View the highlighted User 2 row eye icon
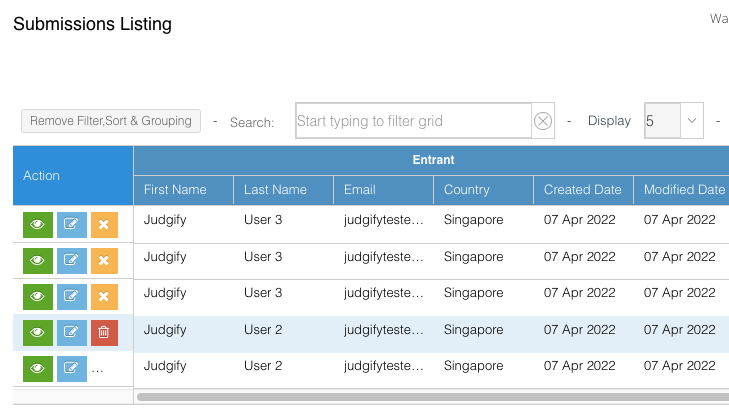729x411 pixels. [x=38, y=332]
